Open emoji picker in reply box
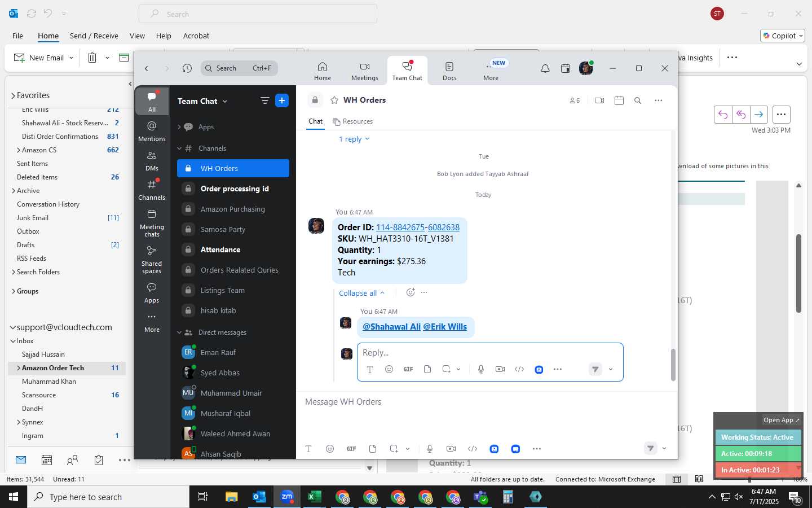Image resolution: width=812 pixels, height=508 pixels. (389, 369)
